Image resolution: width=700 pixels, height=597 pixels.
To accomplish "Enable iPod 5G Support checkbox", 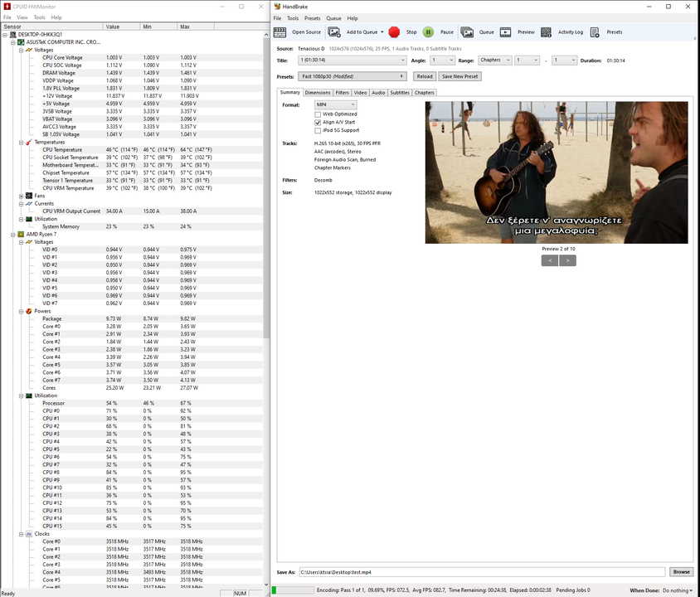I will pyautogui.click(x=318, y=130).
